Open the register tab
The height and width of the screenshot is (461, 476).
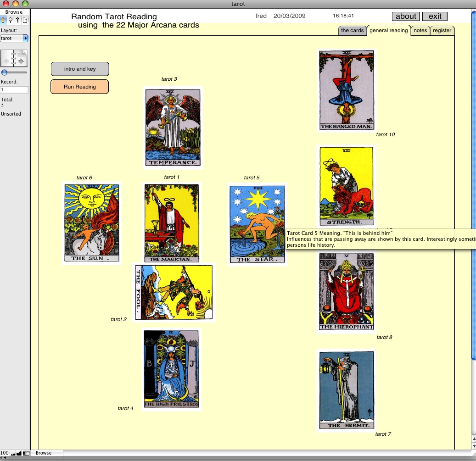442,30
